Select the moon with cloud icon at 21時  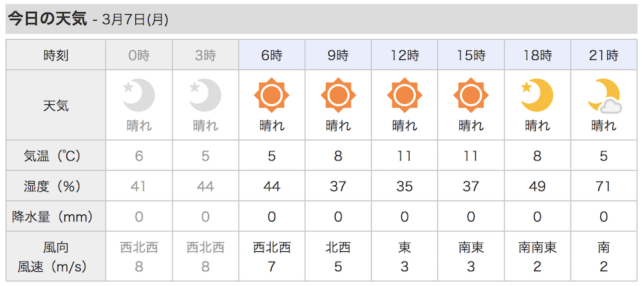(x=604, y=96)
